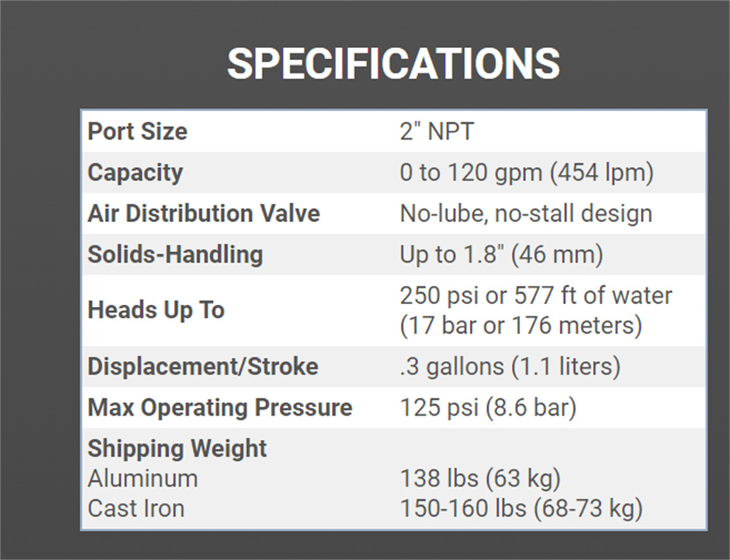The width and height of the screenshot is (730, 560).
Task: Select the Displacement/Stroke label
Action: click(203, 366)
